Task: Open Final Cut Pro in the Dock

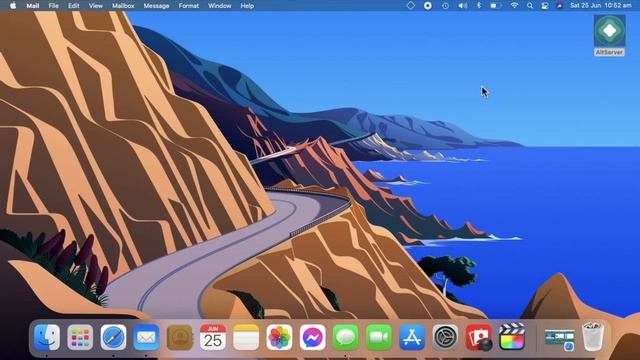Action: tap(512, 337)
